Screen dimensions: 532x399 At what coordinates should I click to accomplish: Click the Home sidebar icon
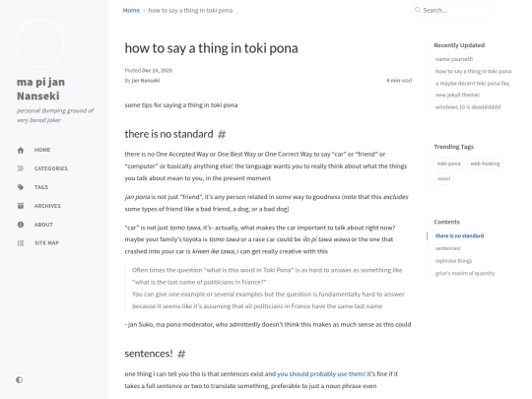(21, 150)
